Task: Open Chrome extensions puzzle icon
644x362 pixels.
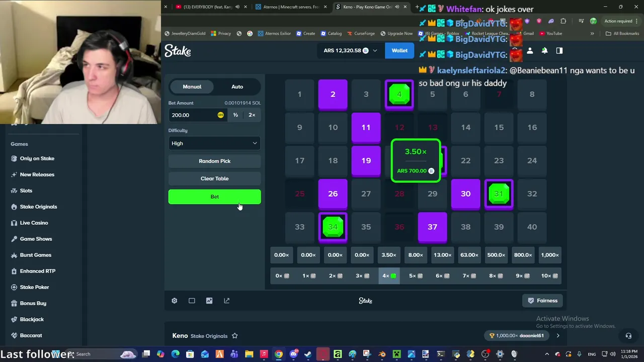Action: tap(563, 21)
